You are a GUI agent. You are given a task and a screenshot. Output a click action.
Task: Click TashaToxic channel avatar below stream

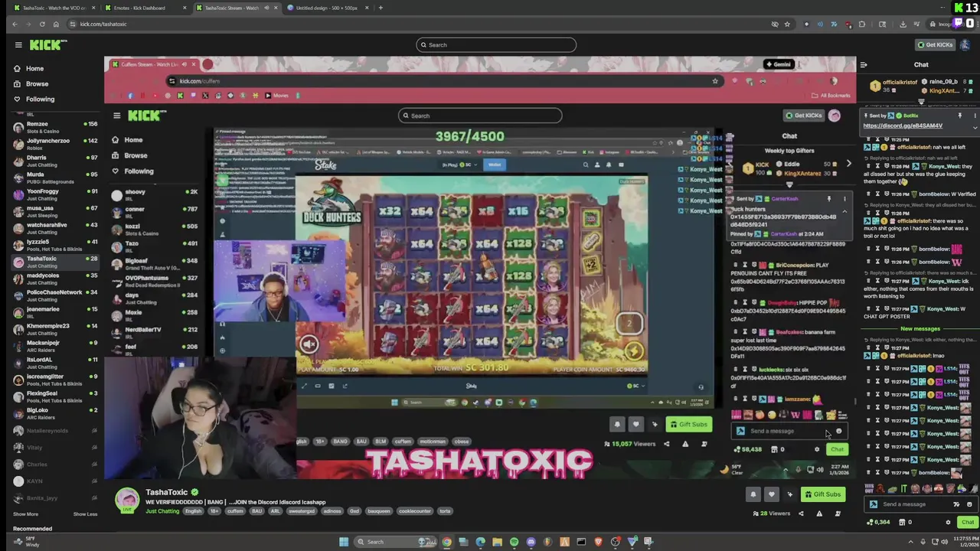127,500
